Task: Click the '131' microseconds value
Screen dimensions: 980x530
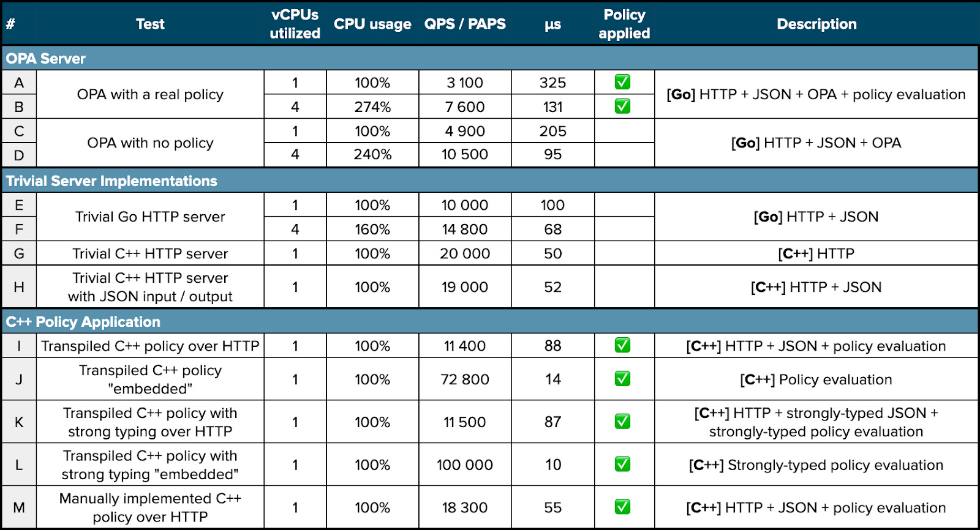Action: 552,107
